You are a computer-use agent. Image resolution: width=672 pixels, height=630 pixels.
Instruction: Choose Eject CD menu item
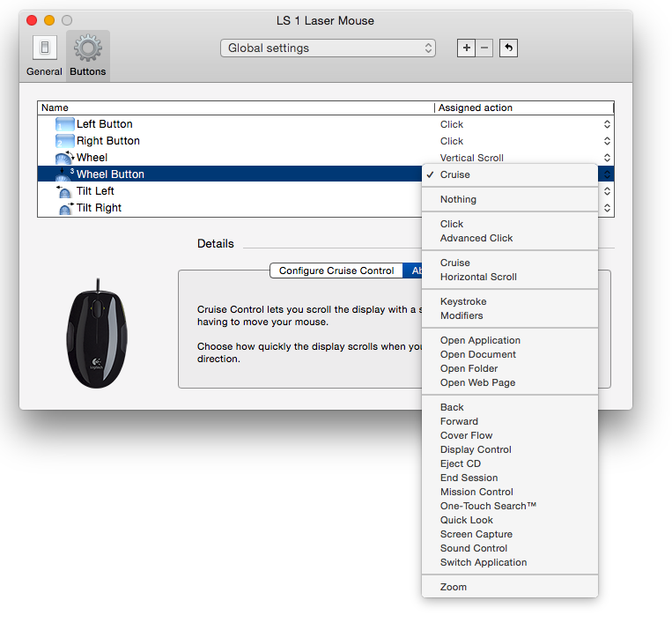510,463
